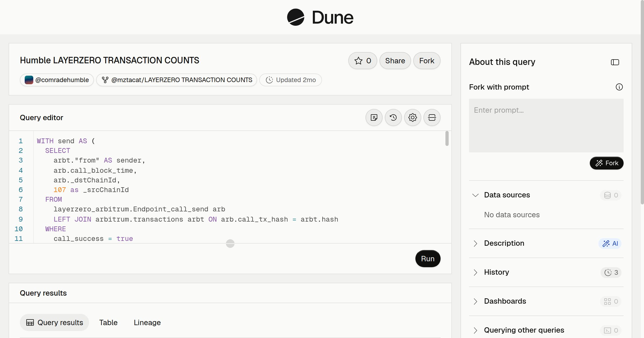Viewport: 644px width, 338px height.
Task: Click the History count badge 3
Action: click(611, 272)
